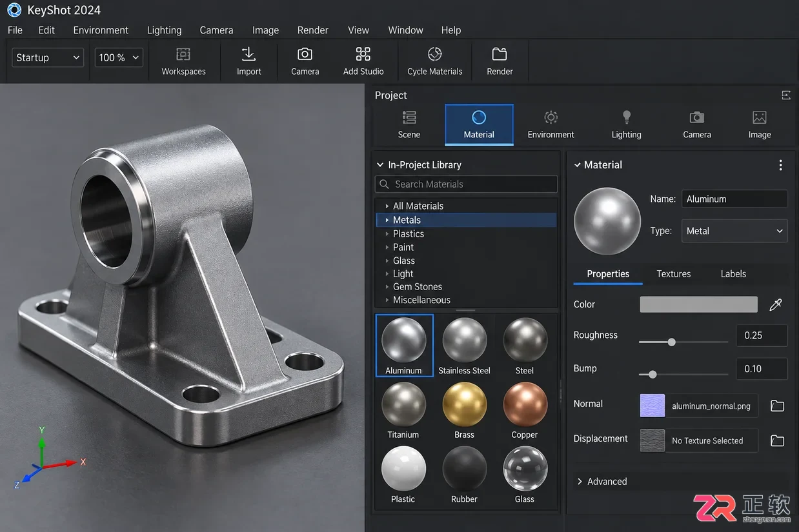The image size is (799, 532).
Task: Click the Color swatch bar
Action: pyautogui.click(x=698, y=304)
